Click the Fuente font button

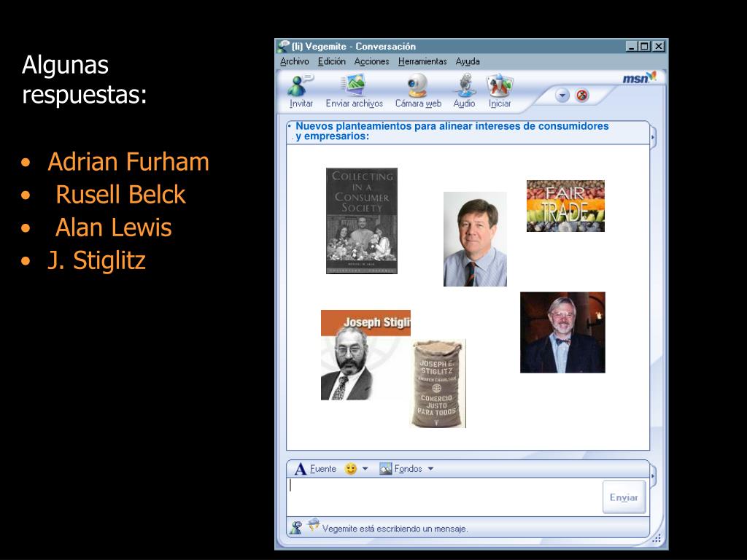315,469
